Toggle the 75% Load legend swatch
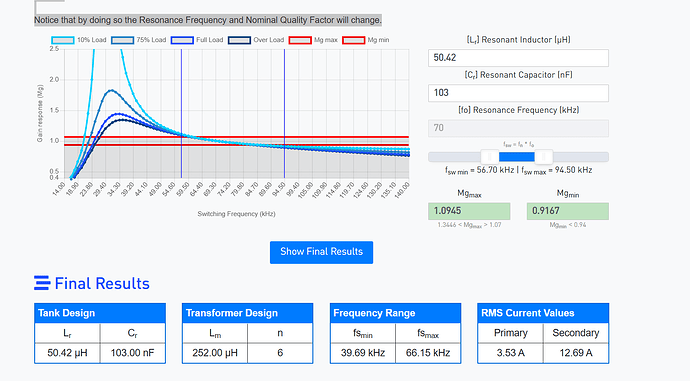This screenshot has height=381, width=690. [x=122, y=40]
